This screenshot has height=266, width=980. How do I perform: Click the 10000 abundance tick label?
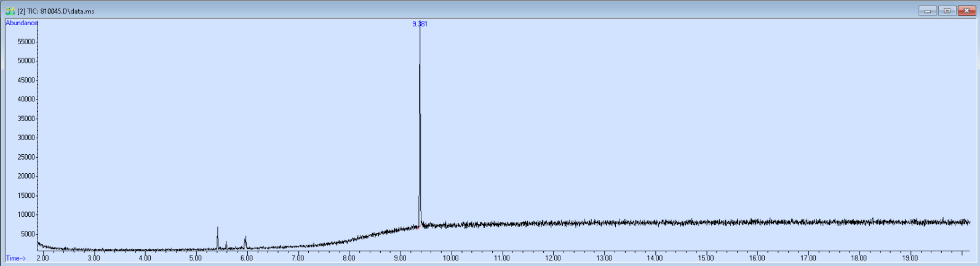pos(26,215)
